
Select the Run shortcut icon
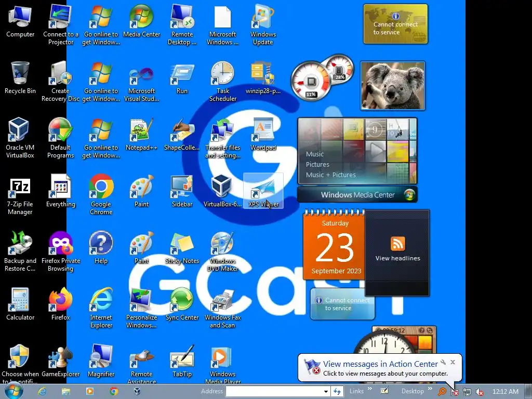182,78
